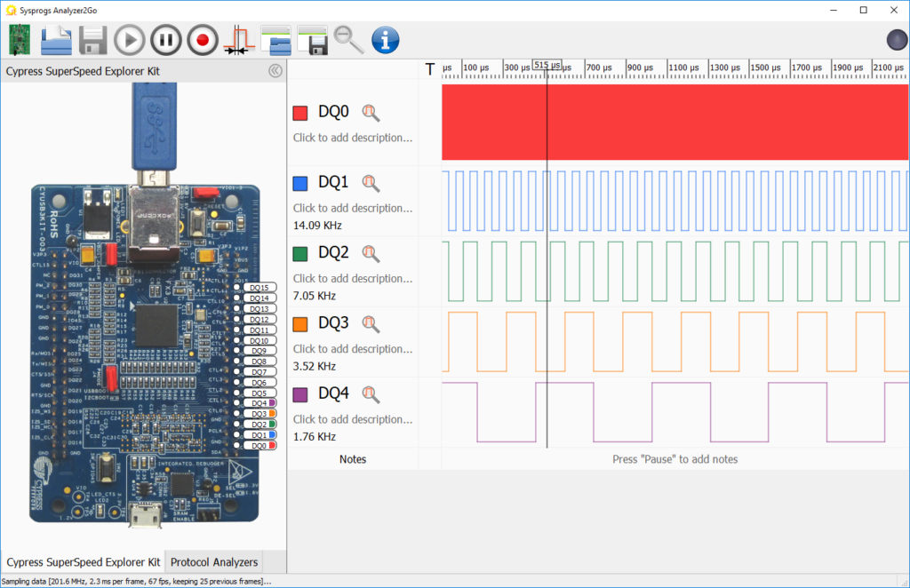The image size is (910, 588).
Task: Toggle the DQ2 pin label on board
Action: click(259, 424)
